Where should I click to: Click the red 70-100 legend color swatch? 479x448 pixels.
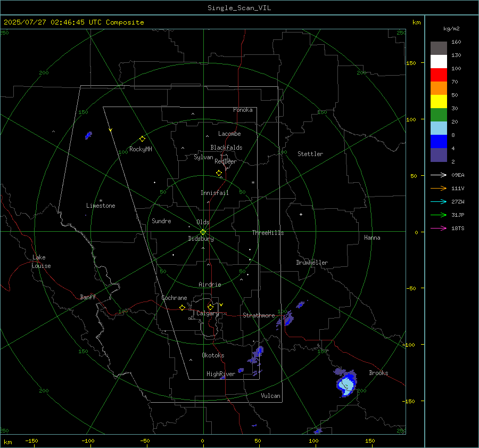pyautogui.click(x=439, y=75)
